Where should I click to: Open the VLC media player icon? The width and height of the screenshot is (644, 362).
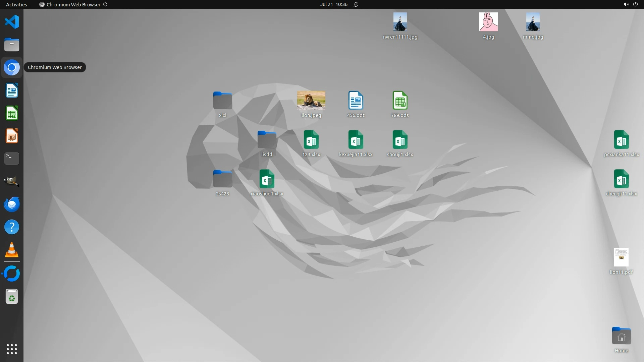(x=12, y=250)
